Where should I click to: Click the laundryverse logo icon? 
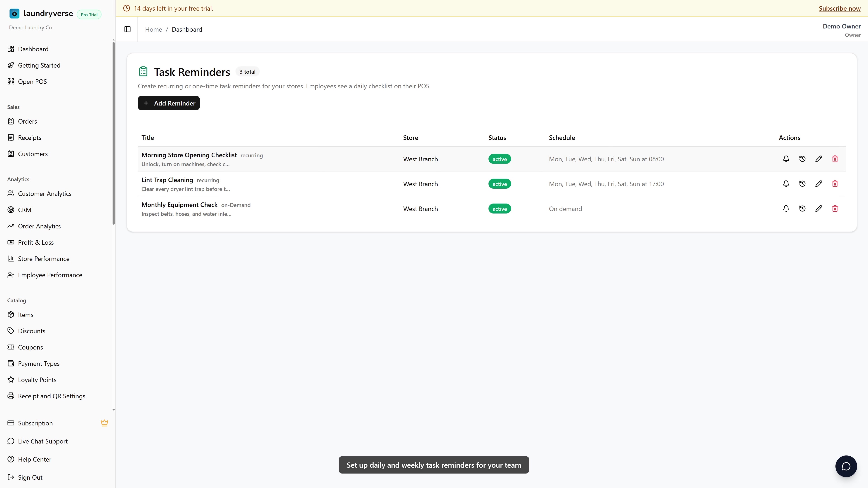[14, 14]
